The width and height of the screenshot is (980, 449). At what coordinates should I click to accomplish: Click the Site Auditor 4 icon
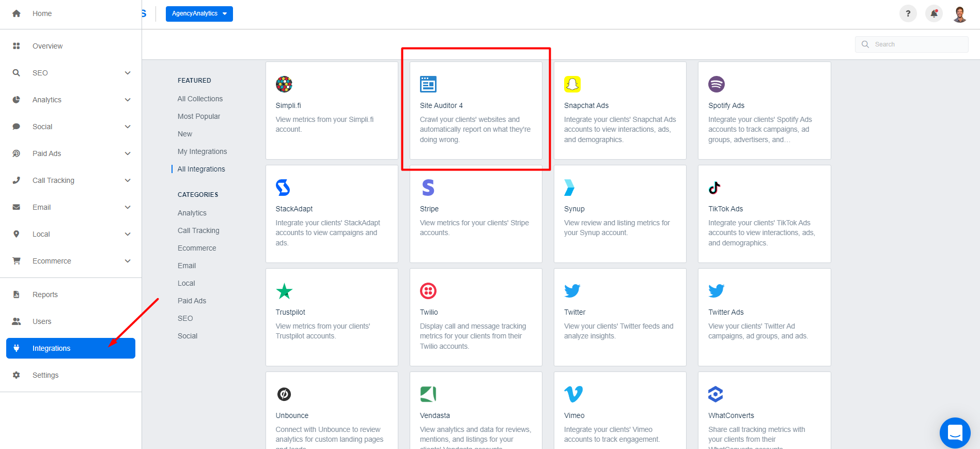click(x=428, y=84)
